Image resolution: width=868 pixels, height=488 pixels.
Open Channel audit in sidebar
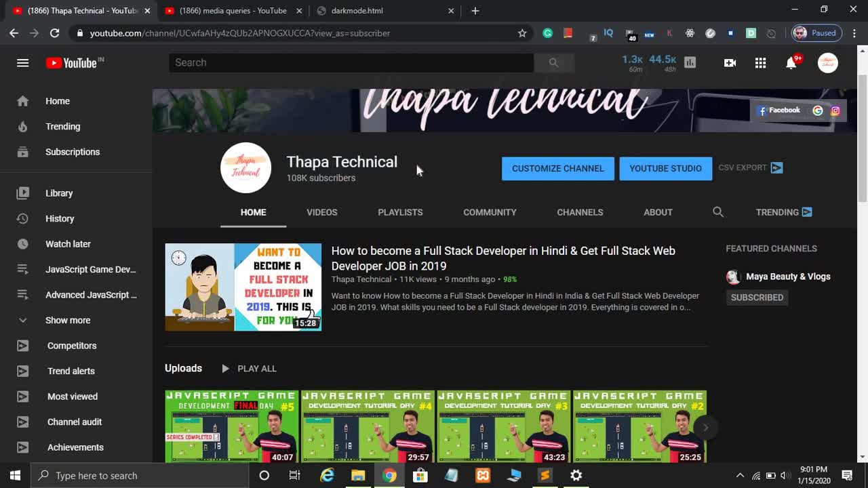pos(76,422)
